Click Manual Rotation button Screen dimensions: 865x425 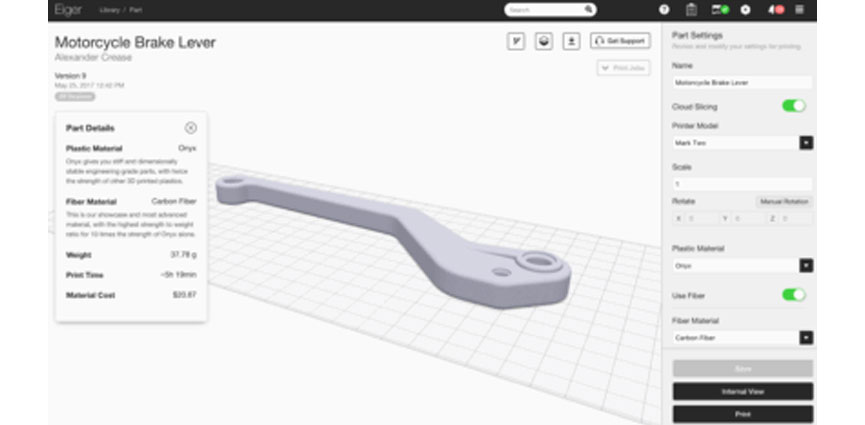[784, 201]
